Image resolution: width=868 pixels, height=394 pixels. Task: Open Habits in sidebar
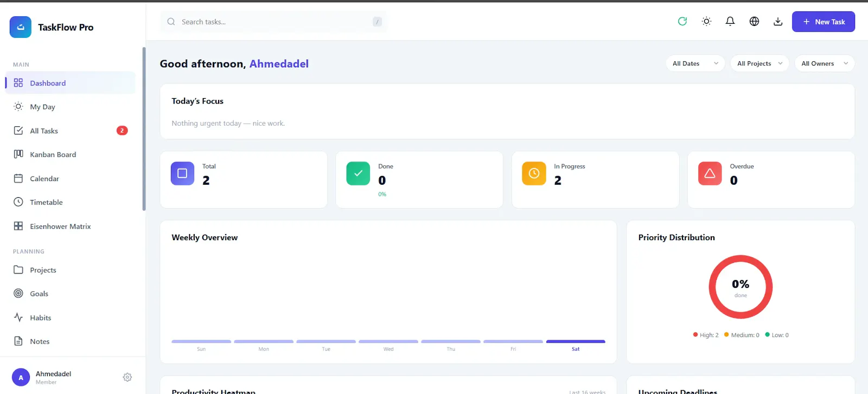tap(71, 318)
